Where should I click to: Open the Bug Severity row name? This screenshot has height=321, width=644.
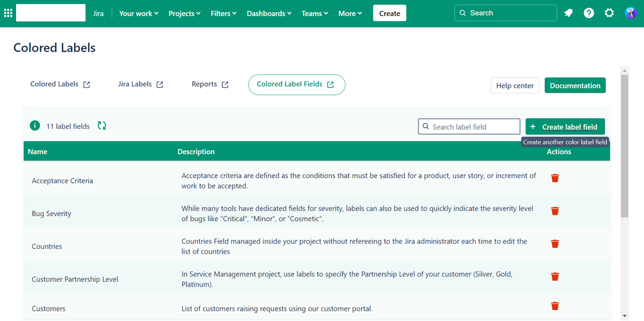point(52,213)
